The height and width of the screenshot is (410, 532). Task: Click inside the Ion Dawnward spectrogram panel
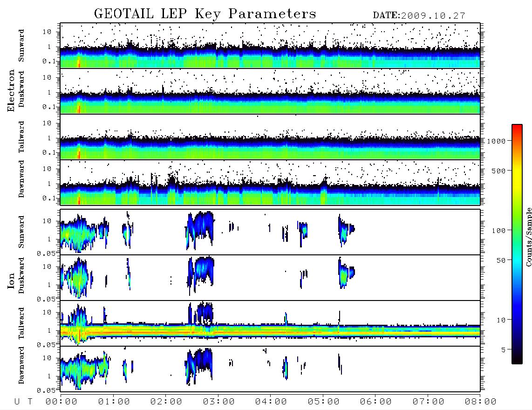coord(270,369)
